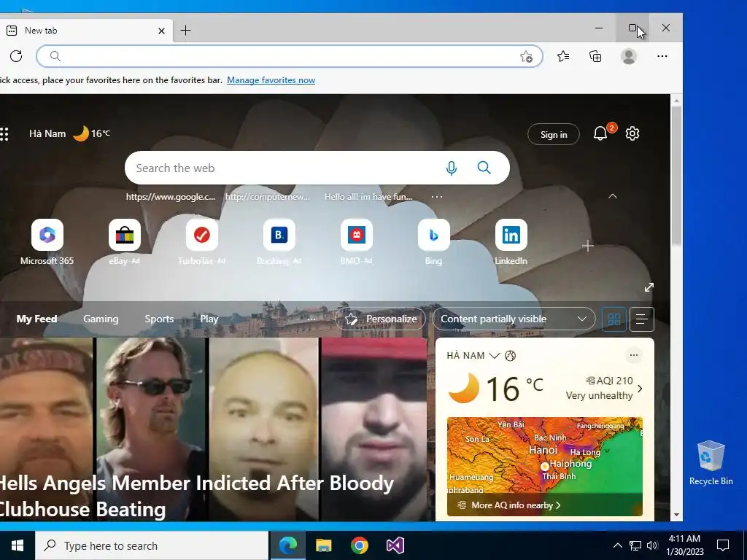The width and height of the screenshot is (747, 560).
Task: Open the Favorites list icon
Action: [x=563, y=57]
